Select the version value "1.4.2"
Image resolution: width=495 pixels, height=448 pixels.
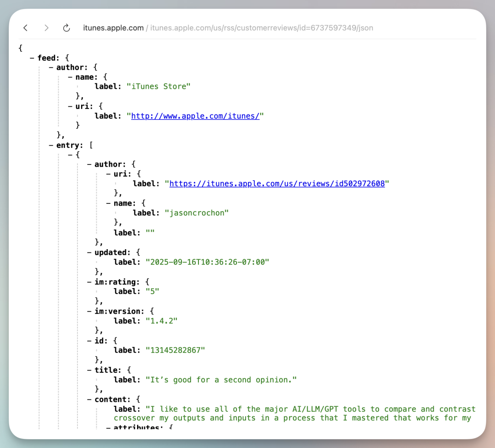click(162, 321)
